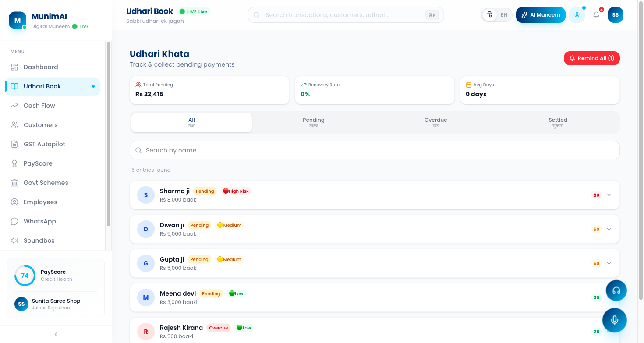This screenshot has width=644, height=343.
Task: Launch the AI Muneem assistant
Action: (x=540, y=14)
